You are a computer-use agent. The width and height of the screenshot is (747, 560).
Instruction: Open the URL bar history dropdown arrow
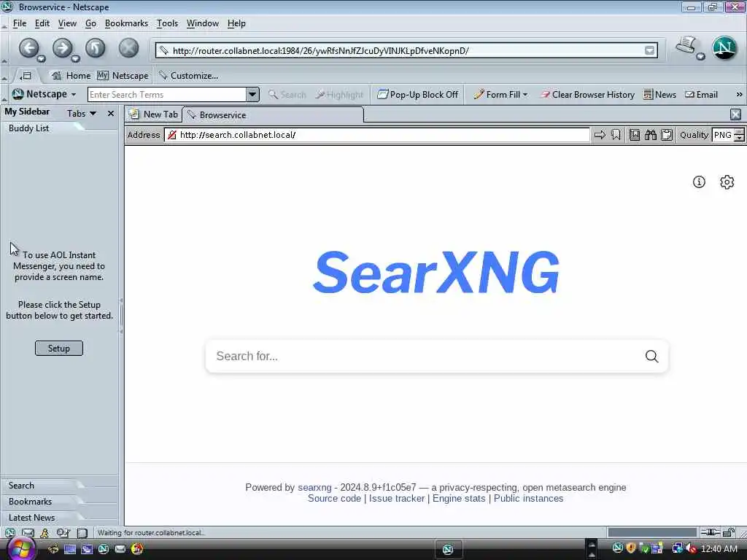coord(649,50)
